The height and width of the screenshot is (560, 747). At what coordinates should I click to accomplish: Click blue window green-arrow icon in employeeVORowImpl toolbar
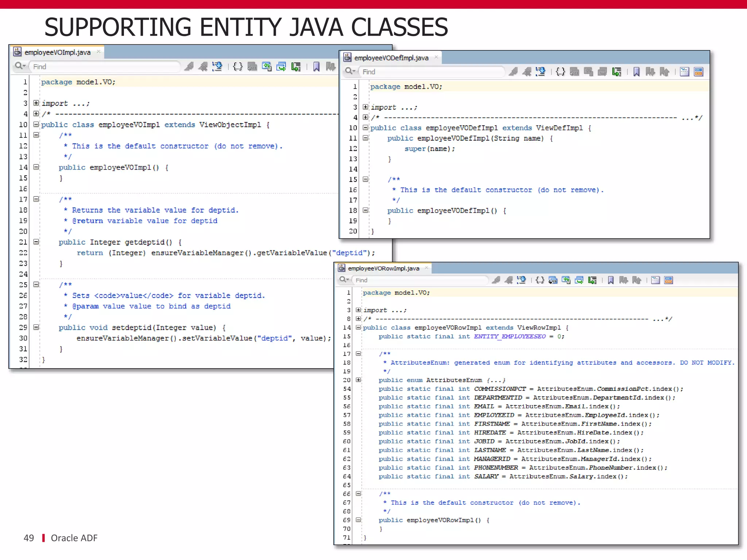coord(566,280)
